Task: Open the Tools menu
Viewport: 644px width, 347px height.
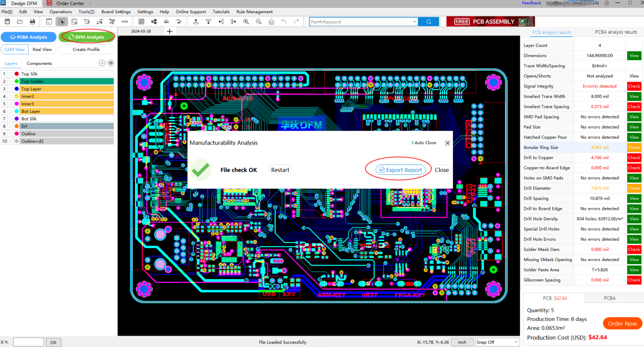Action: click(86, 12)
